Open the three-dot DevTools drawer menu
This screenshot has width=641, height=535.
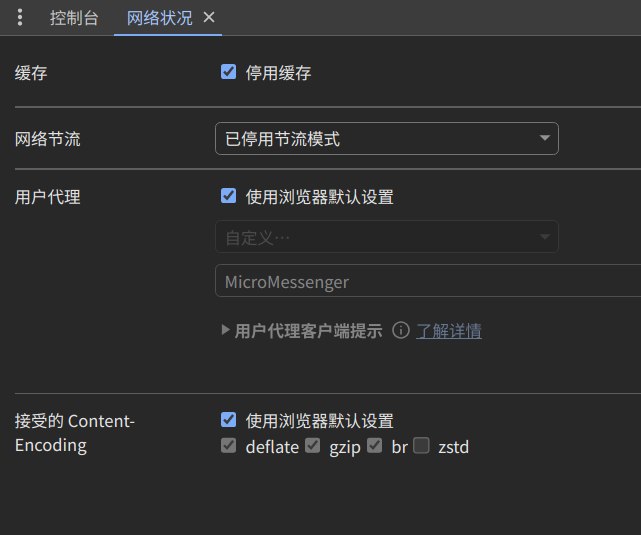[20, 18]
